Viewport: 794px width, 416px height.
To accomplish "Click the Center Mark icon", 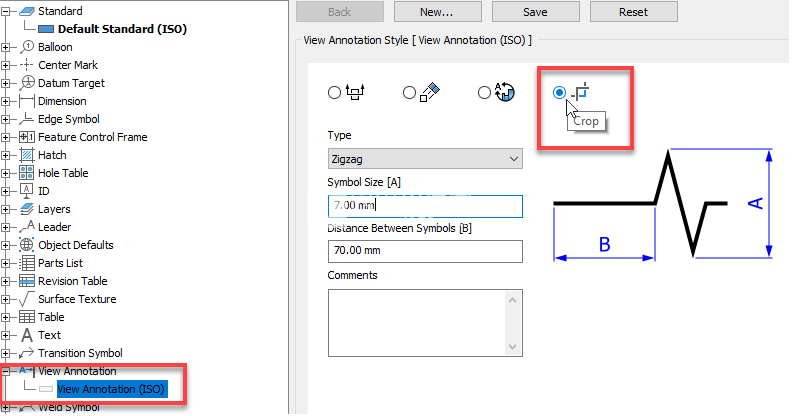I will (x=27, y=65).
